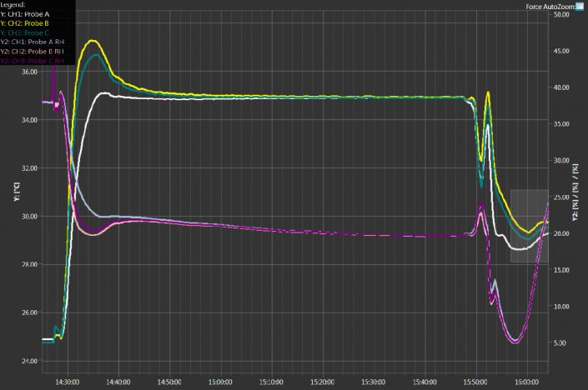Enable the Force AutoZoom checkbox
Viewport: 588px width, 390px height.
(x=580, y=5)
